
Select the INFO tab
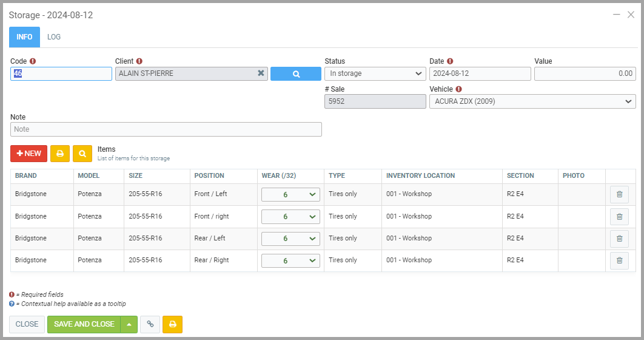[24, 37]
